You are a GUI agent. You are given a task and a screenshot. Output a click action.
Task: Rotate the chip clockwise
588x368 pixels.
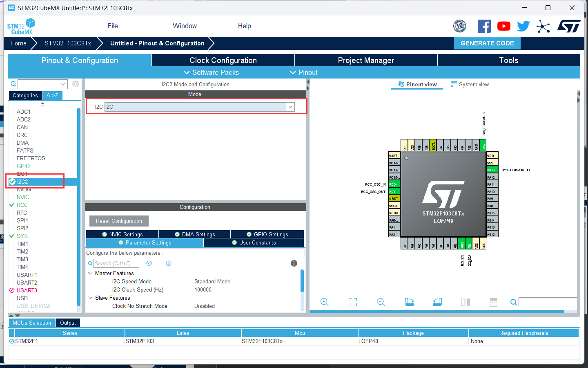(x=409, y=302)
